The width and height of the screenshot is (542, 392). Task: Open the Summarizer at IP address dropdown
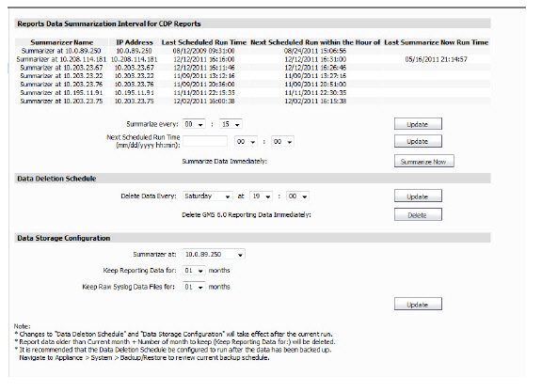(x=214, y=255)
